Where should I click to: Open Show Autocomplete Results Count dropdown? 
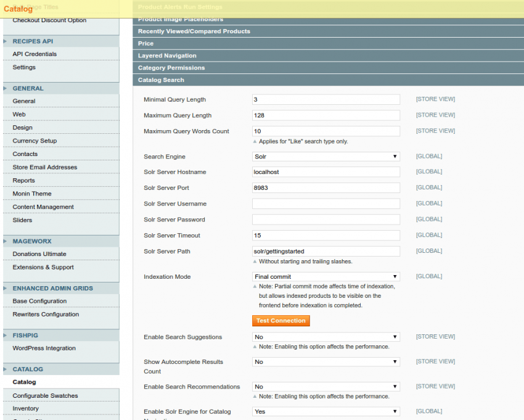pyautogui.click(x=326, y=362)
